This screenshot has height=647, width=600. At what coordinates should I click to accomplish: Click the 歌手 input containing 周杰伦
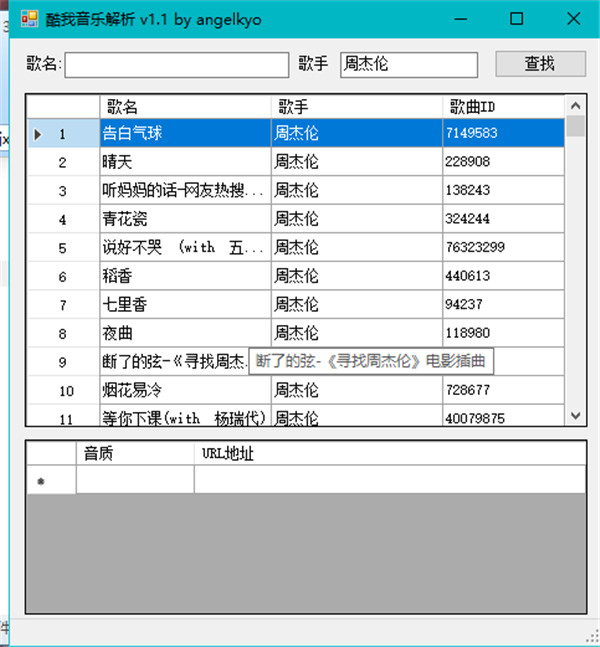(x=409, y=65)
